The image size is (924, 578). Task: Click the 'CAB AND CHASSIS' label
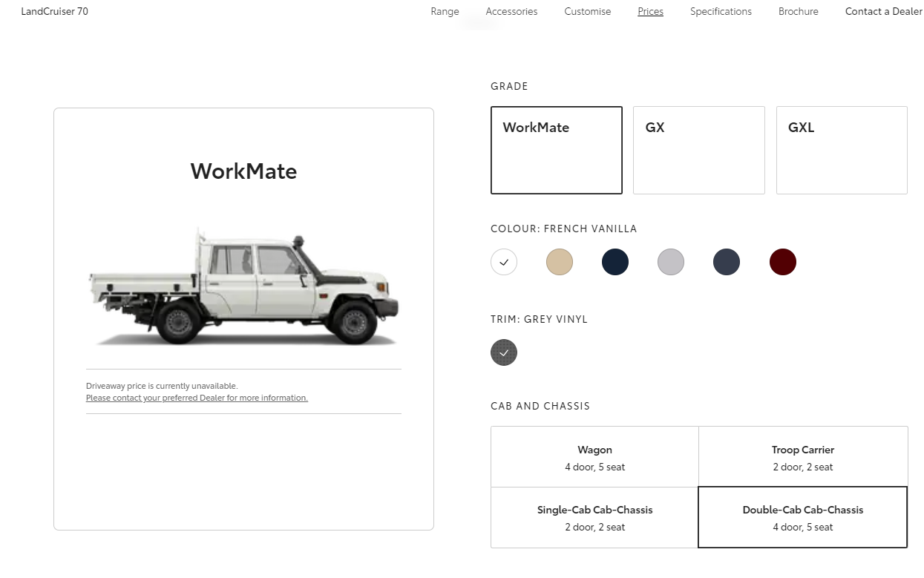click(x=540, y=406)
